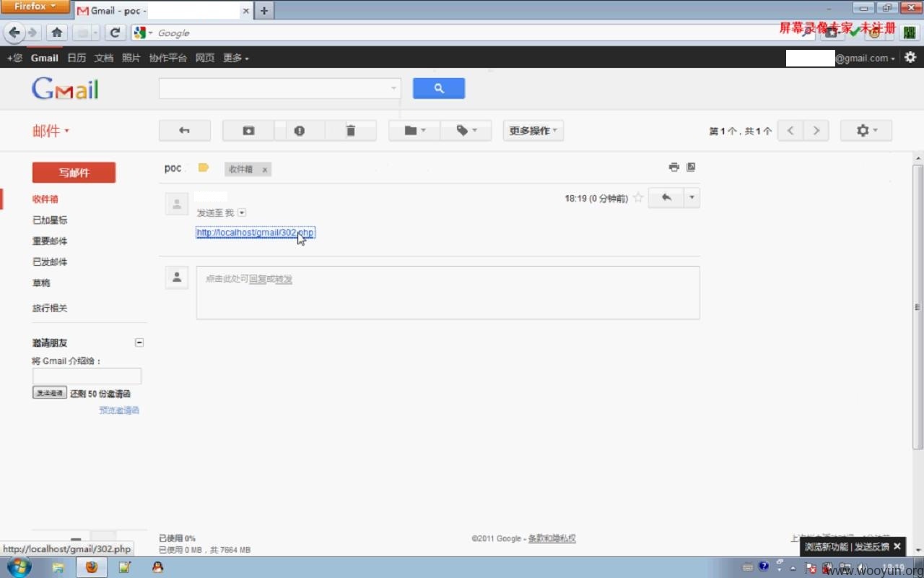Click the 回复 link in the reply box

[257, 279]
